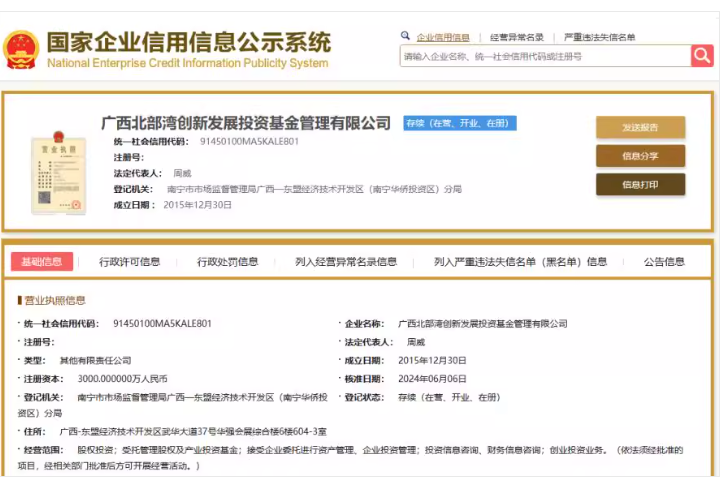Click the red search magnifier button
Viewport: 723px width, 494px height.
pos(702,56)
